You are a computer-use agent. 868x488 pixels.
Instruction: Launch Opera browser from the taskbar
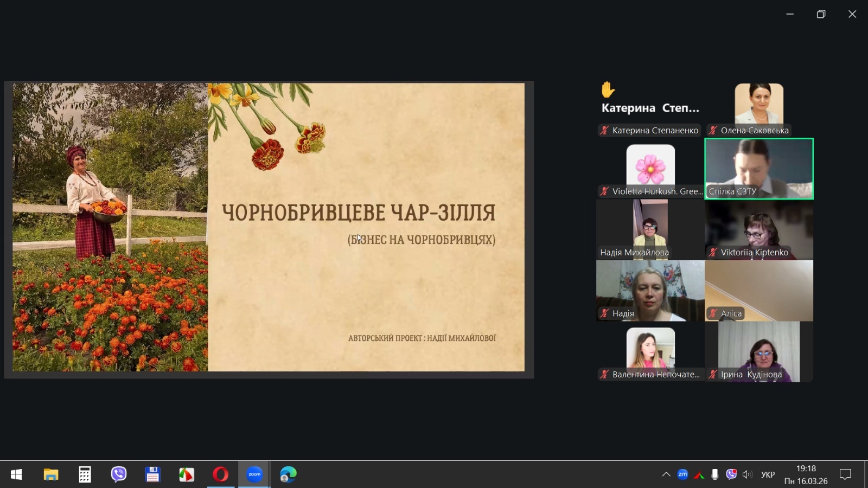click(x=220, y=474)
